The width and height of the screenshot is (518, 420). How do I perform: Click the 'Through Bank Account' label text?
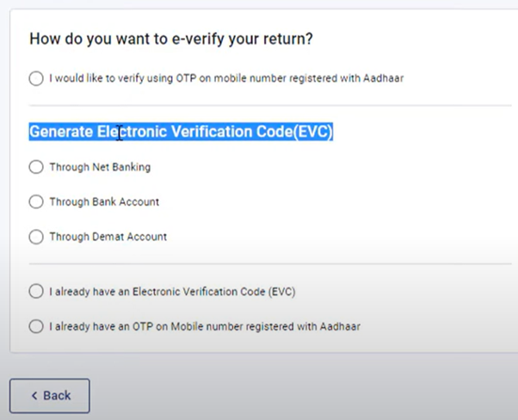pos(103,201)
